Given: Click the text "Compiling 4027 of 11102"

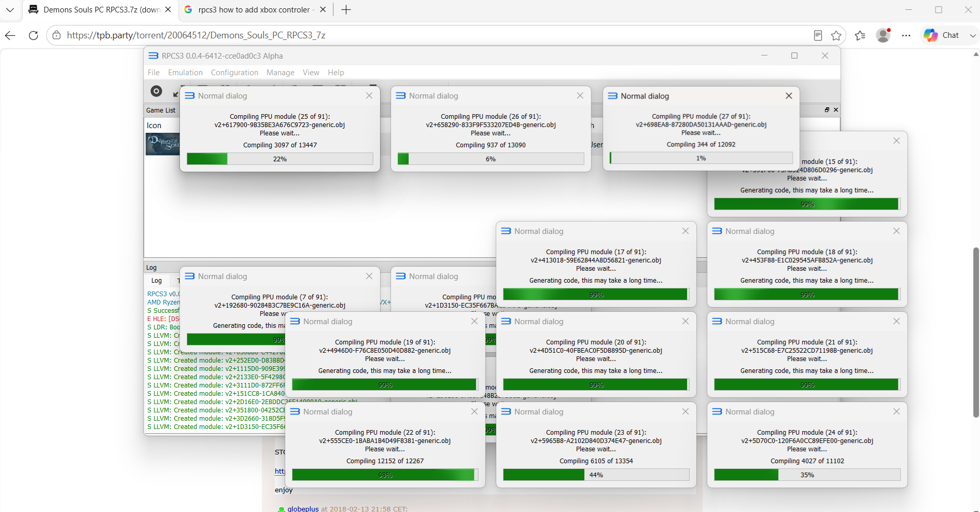Looking at the screenshot, I should pyautogui.click(x=807, y=461).
